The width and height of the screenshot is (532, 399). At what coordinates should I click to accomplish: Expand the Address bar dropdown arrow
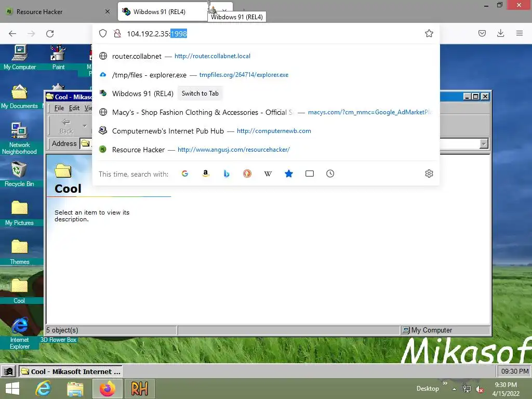tap(484, 143)
